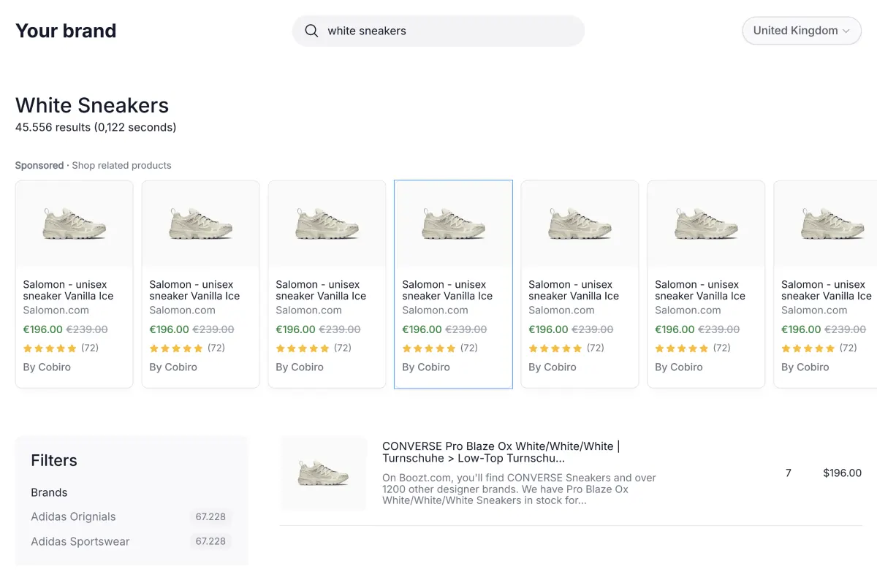Select the Adidas Sportswear brand filter
The height and width of the screenshot is (588, 877).
point(80,541)
